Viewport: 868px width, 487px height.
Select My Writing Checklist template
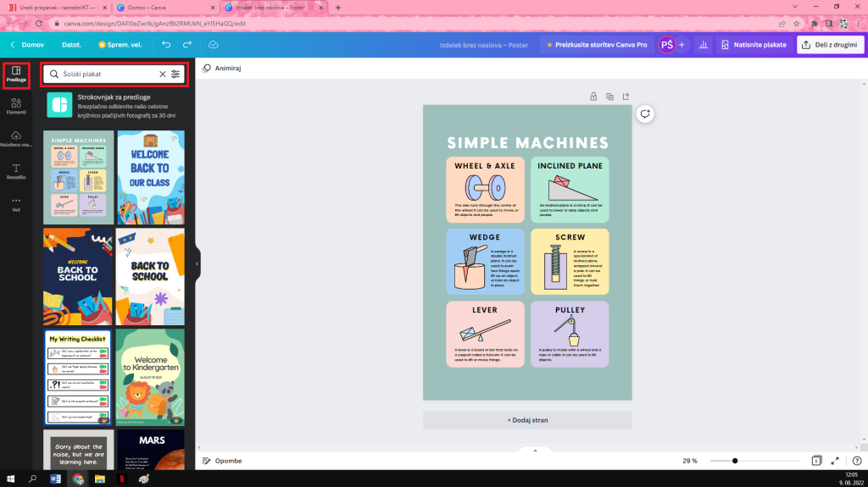[77, 377]
